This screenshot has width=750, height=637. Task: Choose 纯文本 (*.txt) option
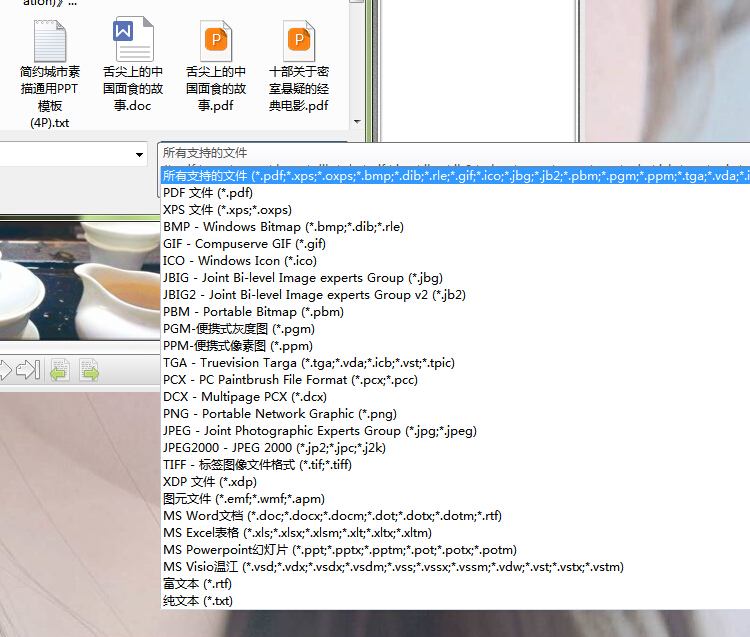(455, 601)
